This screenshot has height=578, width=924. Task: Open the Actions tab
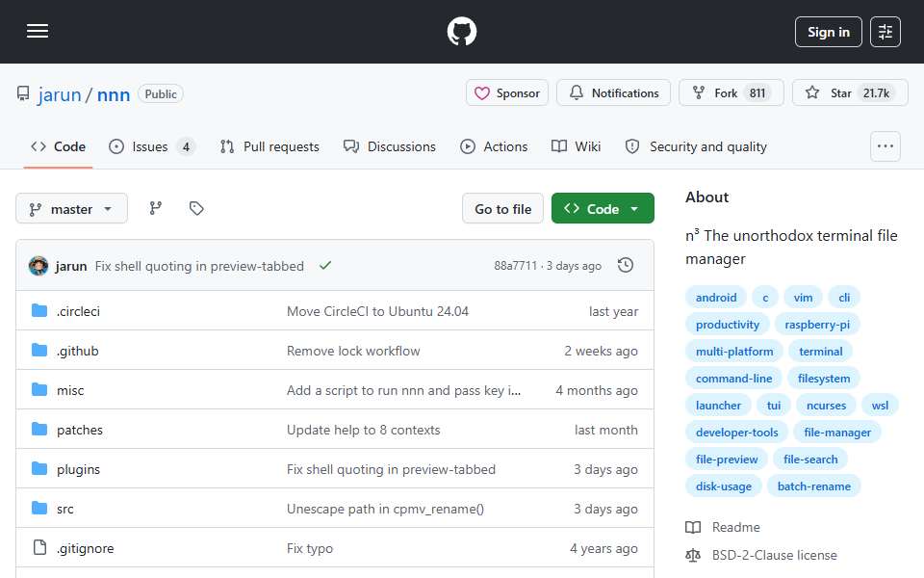[x=494, y=146]
